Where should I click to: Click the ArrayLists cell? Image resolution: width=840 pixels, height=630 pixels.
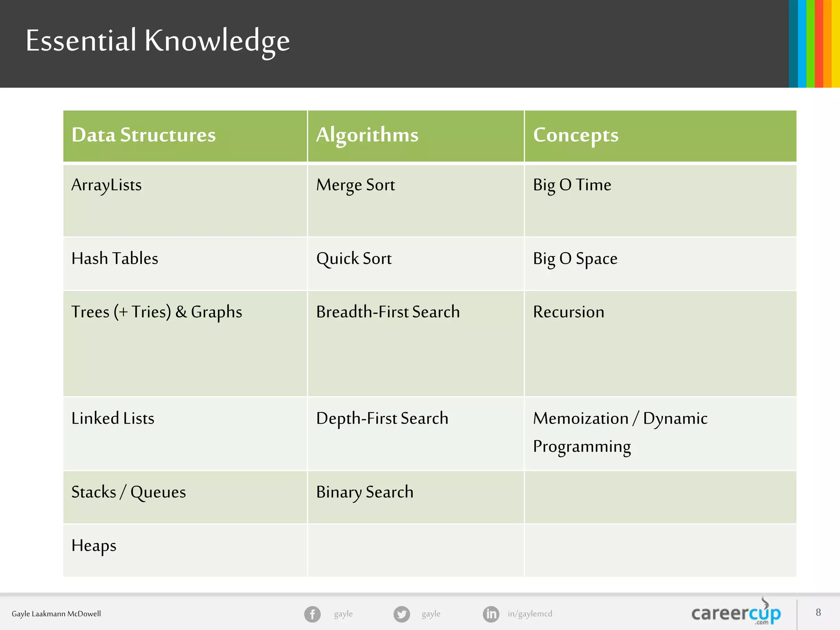click(x=185, y=201)
